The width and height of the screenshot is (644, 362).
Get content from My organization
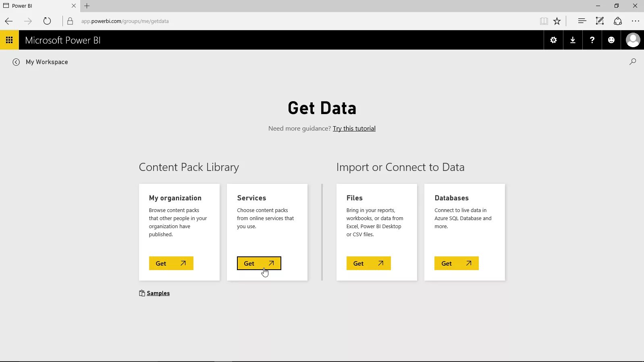tap(171, 263)
